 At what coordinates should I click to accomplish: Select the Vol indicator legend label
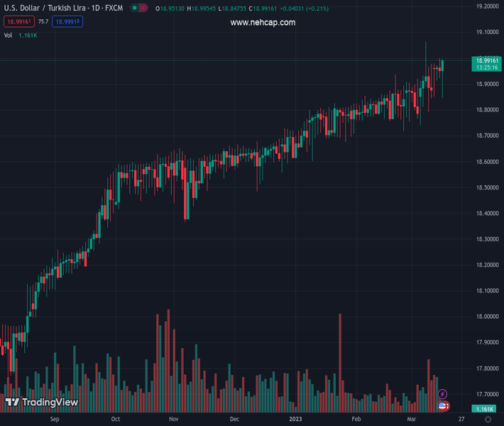point(9,35)
